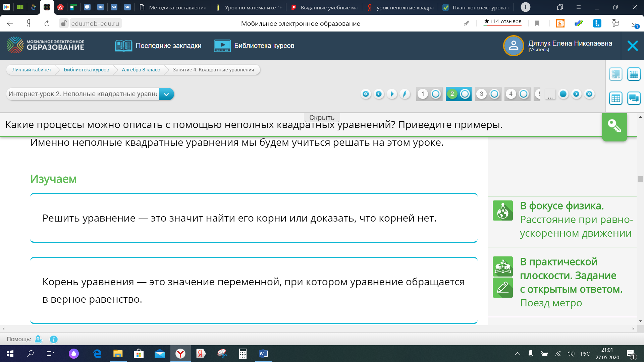This screenshot has width=644, height=362.
Task: Select the circle marker next to page 4
Action: (x=523, y=94)
